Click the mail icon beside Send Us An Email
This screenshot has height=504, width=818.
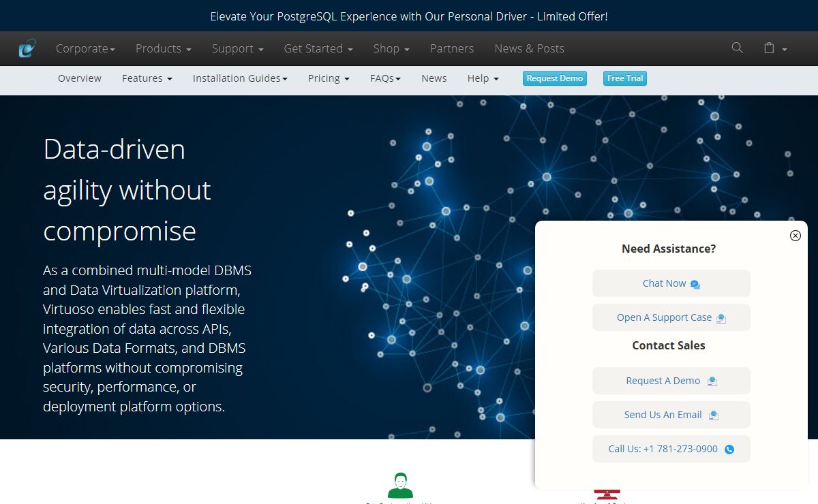click(x=714, y=415)
